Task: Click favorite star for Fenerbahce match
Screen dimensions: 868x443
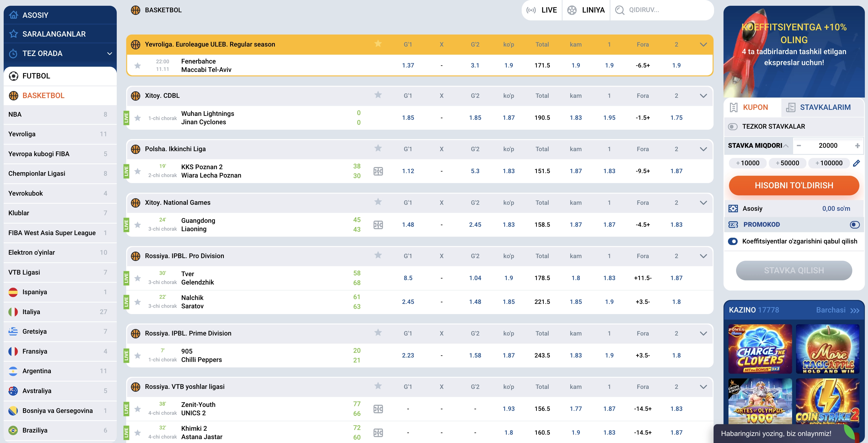Action: tap(137, 66)
